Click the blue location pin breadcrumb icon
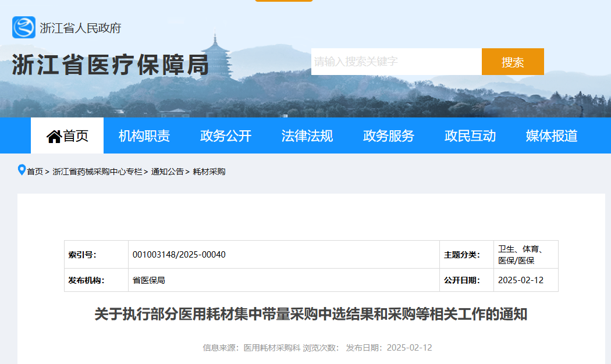The height and width of the screenshot is (364, 611). point(22,170)
